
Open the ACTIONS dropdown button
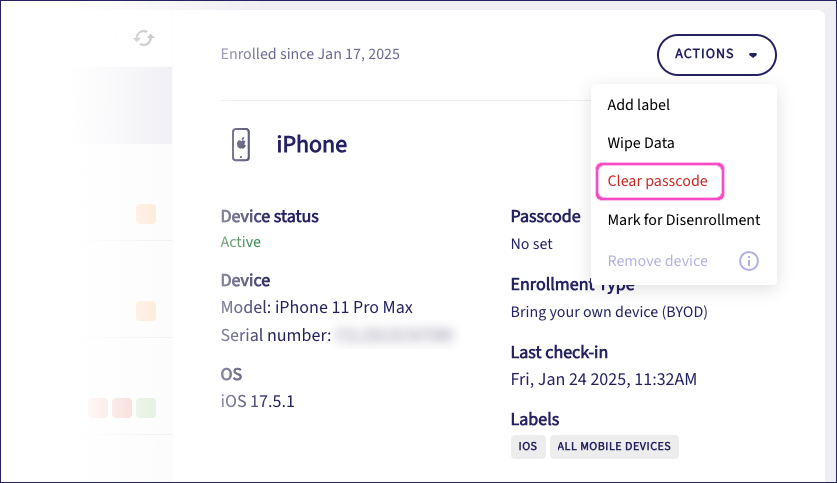click(716, 54)
